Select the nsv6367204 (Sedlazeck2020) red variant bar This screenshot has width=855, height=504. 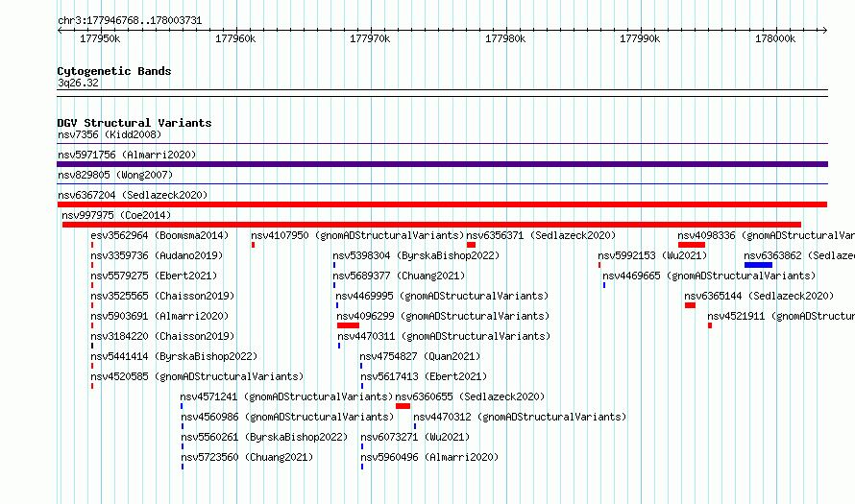coord(442,204)
